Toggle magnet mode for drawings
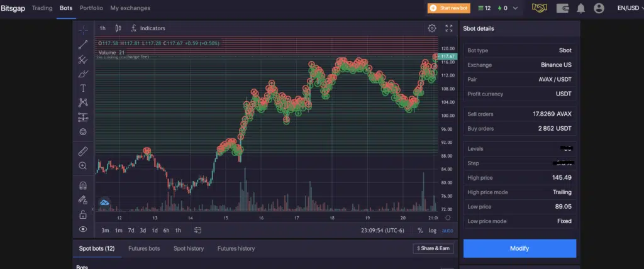 coord(82,186)
